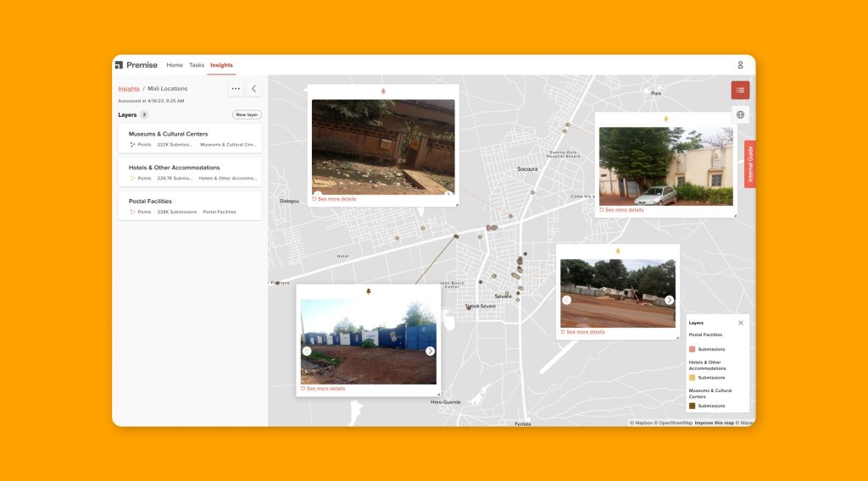The width and height of the screenshot is (868, 481).
Task: Click the New layer button
Action: [x=247, y=114]
